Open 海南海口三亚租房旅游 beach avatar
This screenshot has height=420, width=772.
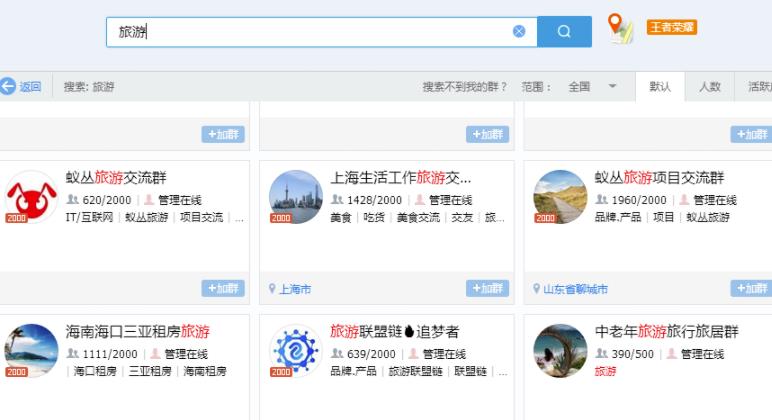pyautogui.click(x=31, y=350)
